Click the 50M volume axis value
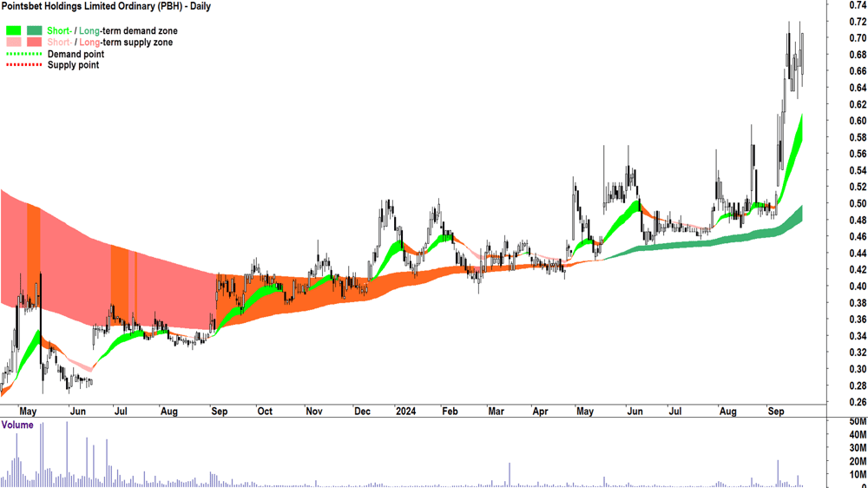868x488 pixels. 858,421
